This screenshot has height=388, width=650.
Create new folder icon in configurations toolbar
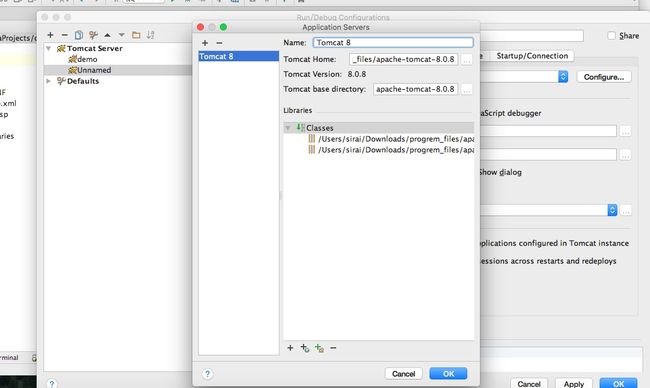coord(136,35)
